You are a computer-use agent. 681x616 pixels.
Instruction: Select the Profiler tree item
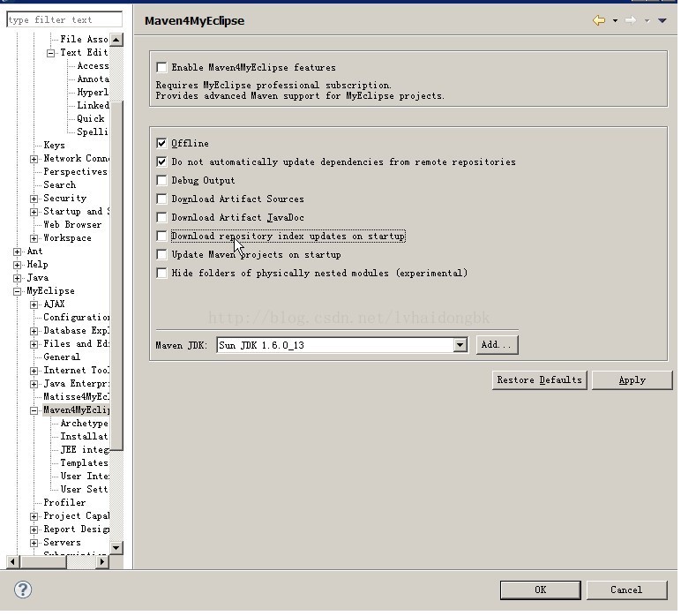coord(64,503)
